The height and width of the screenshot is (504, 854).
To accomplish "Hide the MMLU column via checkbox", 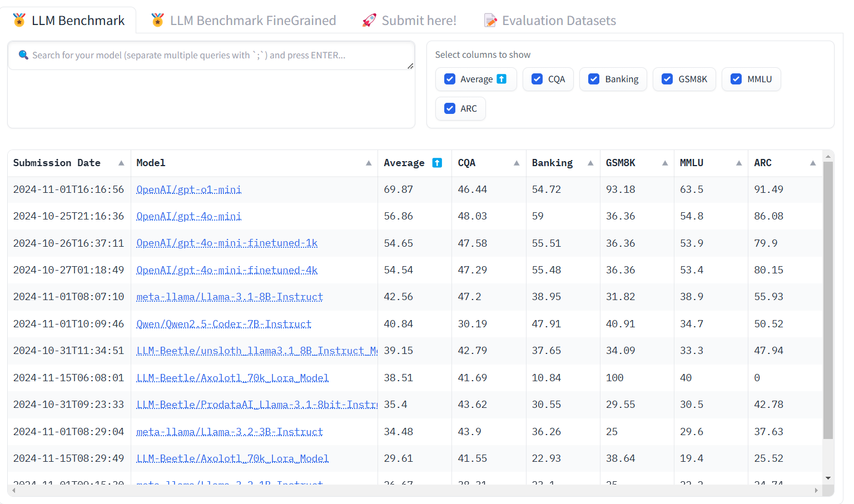I will [x=736, y=79].
